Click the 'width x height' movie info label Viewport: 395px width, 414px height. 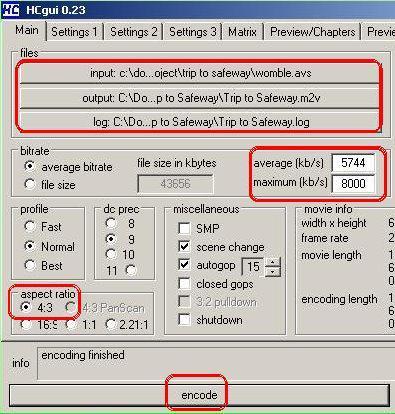click(334, 223)
